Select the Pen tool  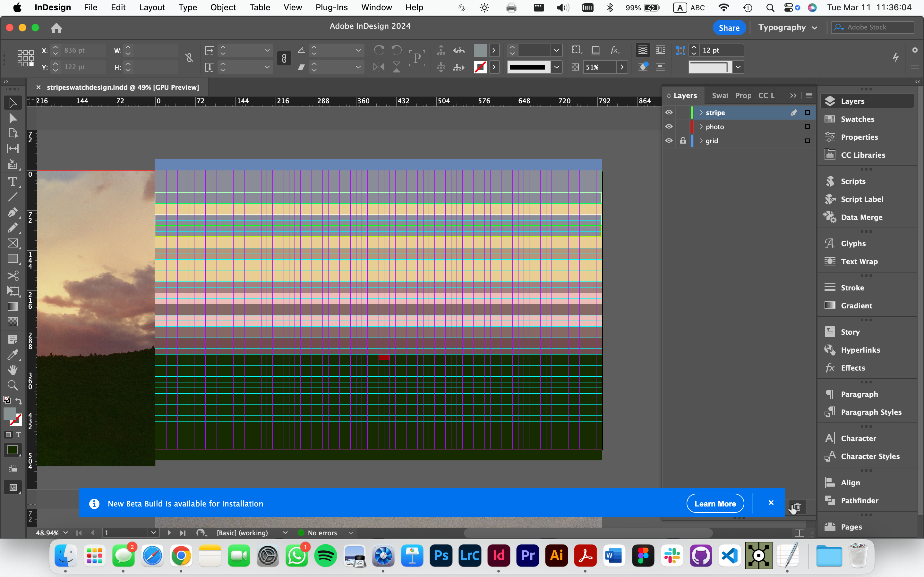pyautogui.click(x=13, y=212)
